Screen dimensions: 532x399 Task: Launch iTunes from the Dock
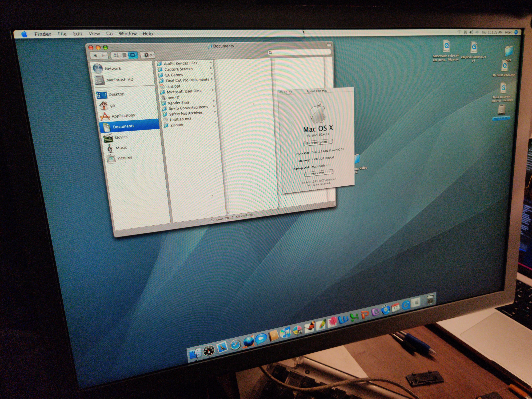(x=285, y=333)
